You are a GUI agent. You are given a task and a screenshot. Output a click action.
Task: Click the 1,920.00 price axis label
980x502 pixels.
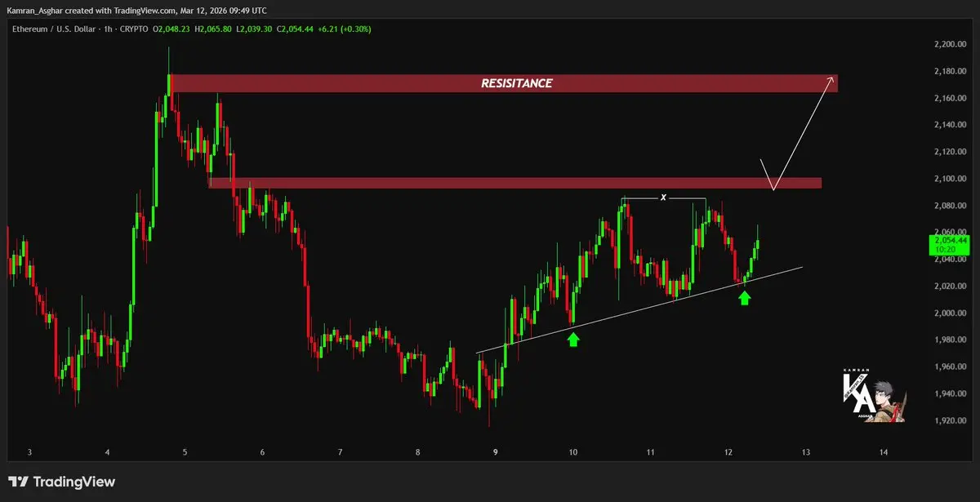[952, 421]
